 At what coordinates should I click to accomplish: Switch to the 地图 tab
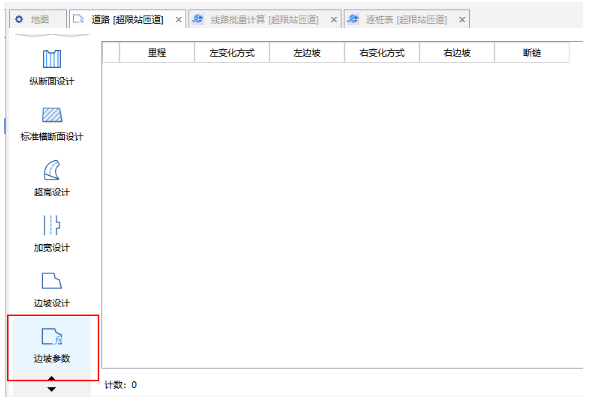tap(38, 19)
